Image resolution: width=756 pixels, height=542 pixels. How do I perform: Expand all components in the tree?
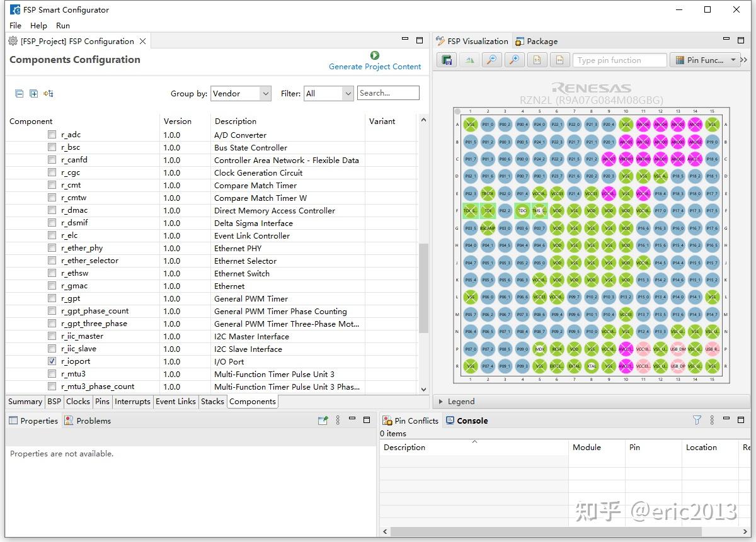(33, 93)
